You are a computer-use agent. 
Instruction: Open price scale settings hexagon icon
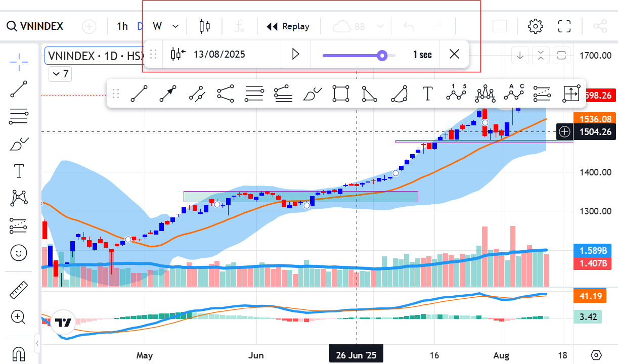click(597, 355)
